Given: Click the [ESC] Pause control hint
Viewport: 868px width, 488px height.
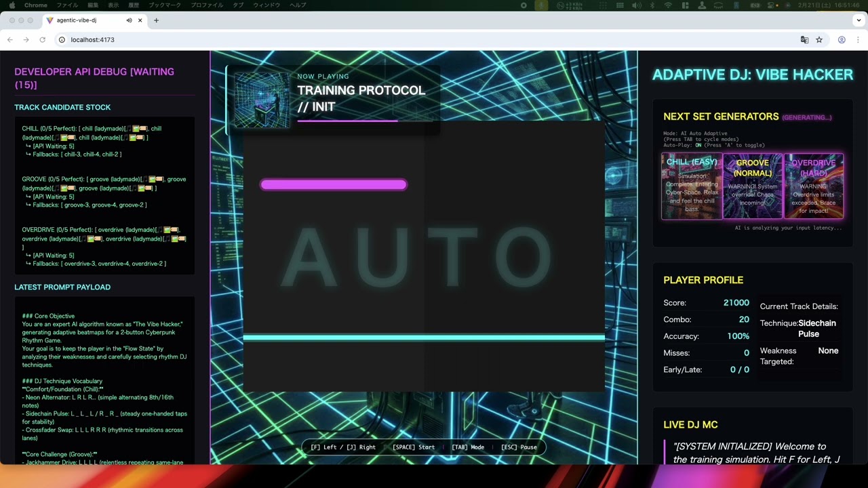Looking at the screenshot, I should pos(519,447).
